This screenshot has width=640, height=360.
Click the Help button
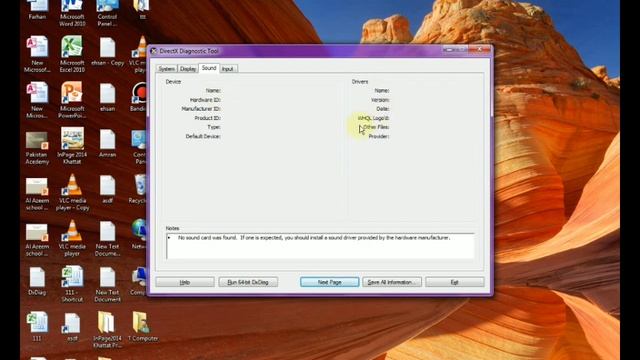pos(185,282)
